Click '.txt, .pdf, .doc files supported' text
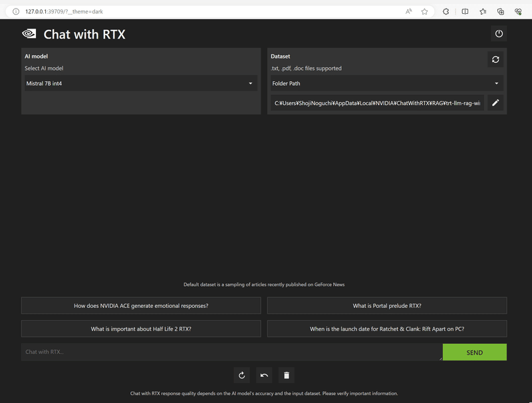The image size is (532, 403). tap(306, 68)
